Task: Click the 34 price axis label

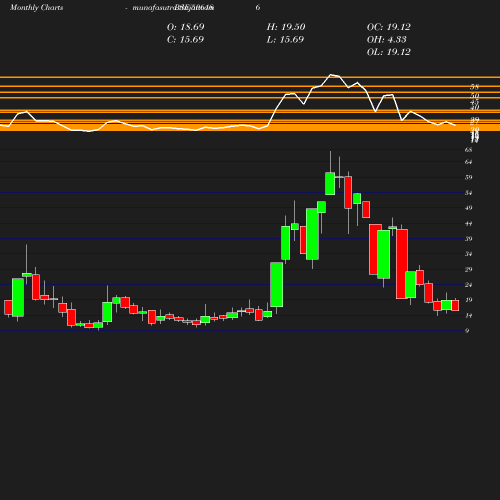Action: point(468,254)
